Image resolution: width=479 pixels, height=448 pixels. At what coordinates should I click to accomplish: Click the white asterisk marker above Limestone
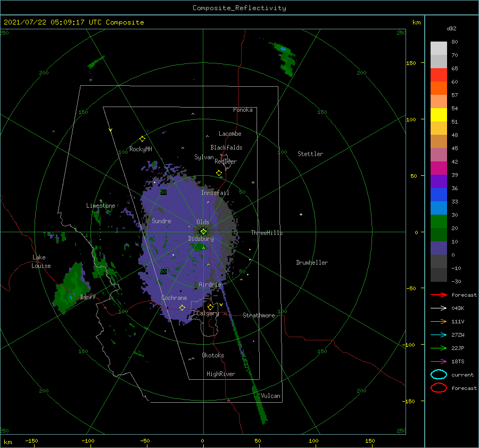101,201
